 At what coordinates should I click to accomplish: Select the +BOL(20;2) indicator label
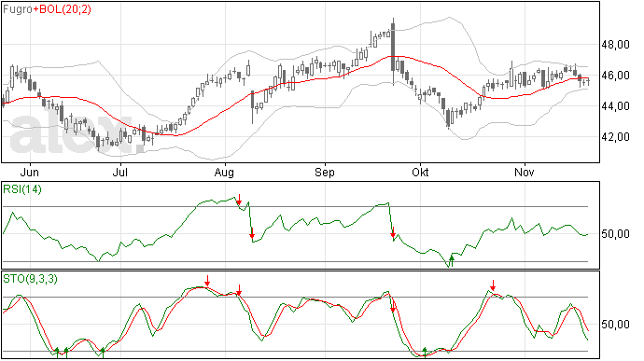(x=62, y=8)
